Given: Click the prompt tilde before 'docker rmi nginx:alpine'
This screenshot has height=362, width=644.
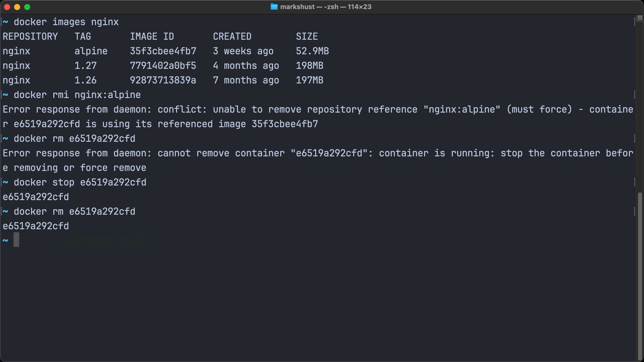Looking at the screenshot, I should [x=5, y=95].
